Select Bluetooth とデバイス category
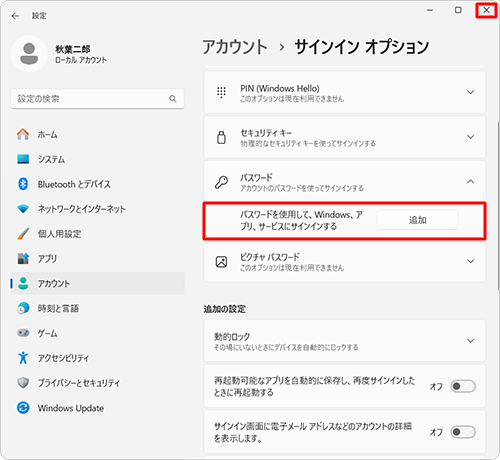This screenshot has width=500, height=460. coord(97,184)
